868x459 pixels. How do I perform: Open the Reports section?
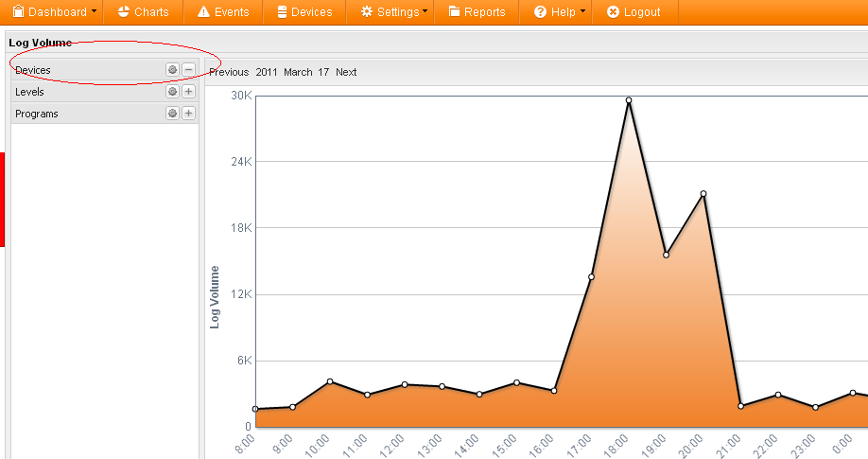(477, 12)
